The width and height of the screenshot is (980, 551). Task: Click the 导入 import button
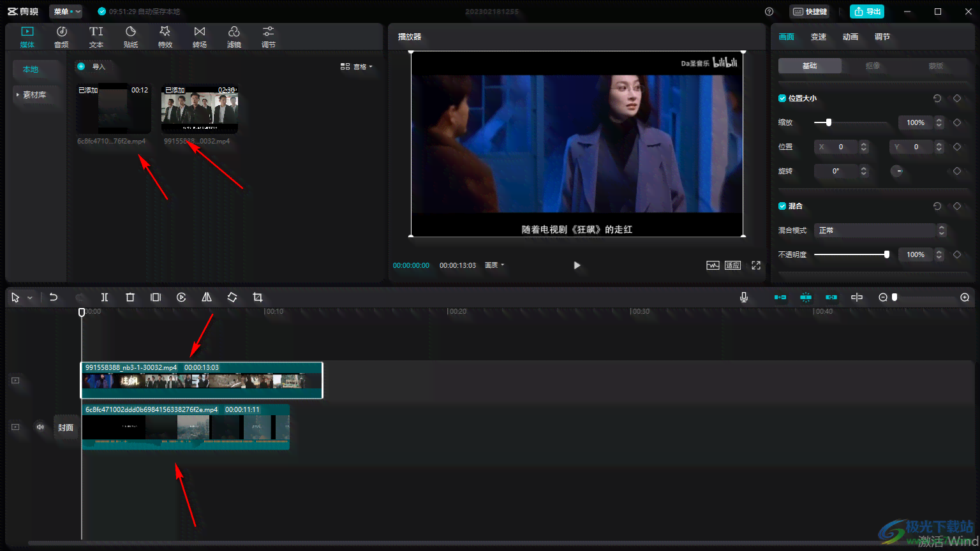pyautogui.click(x=91, y=66)
